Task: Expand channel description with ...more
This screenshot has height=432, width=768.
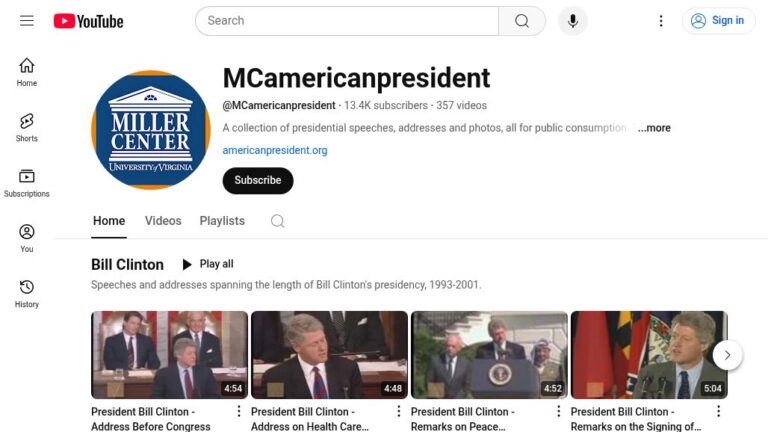Action: [654, 128]
